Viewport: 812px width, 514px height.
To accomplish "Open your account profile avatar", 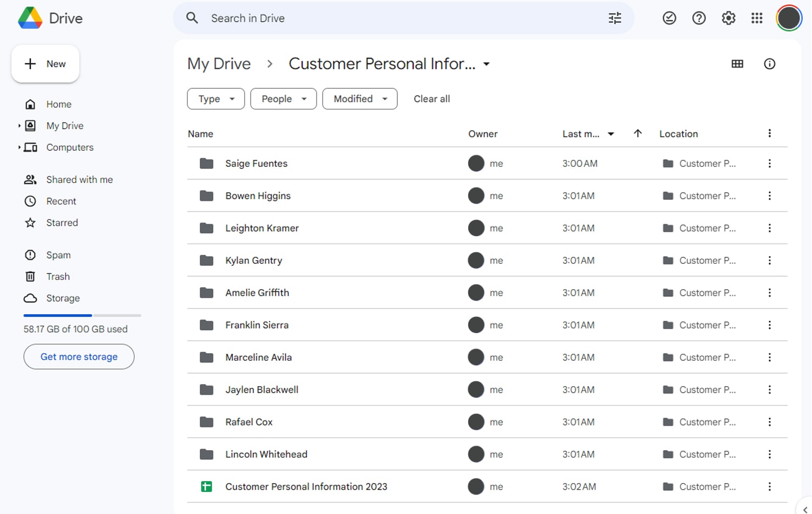I will click(789, 18).
